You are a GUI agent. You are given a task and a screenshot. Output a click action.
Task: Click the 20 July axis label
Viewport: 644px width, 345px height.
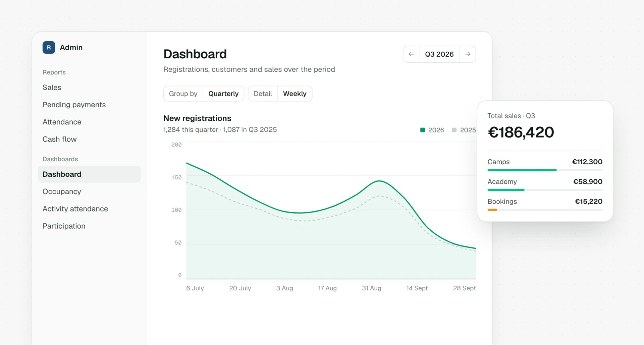240,288
